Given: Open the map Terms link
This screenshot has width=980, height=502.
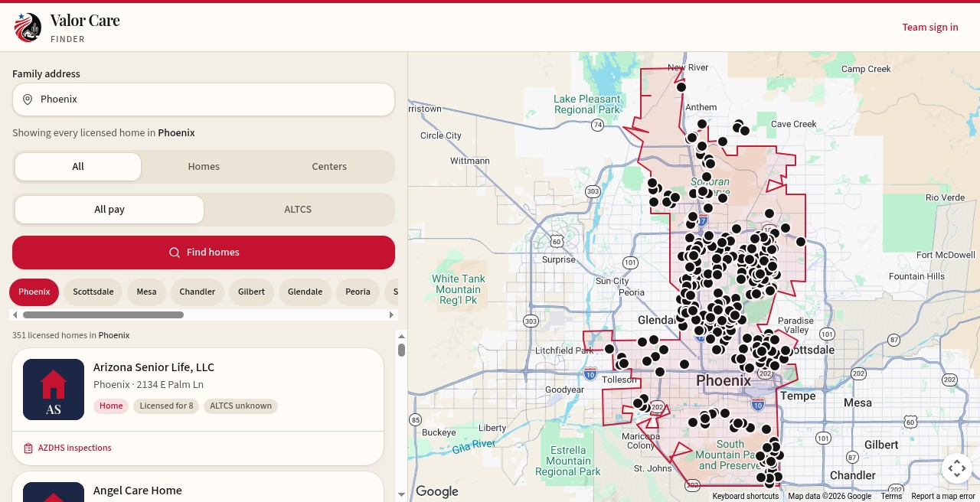Looking at the screenshot, I should (x=891, y=497).
